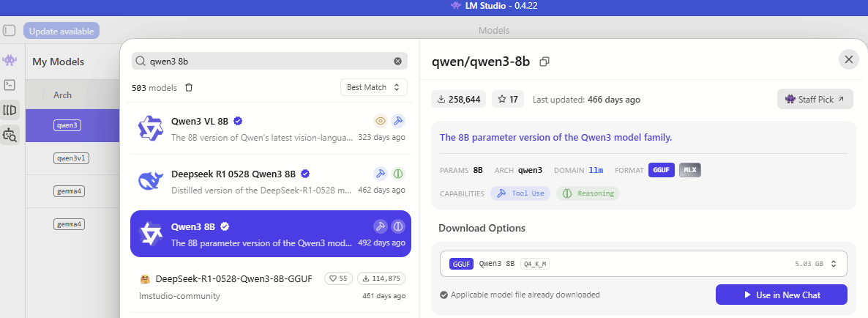Viewport: 868px width, 318px height.
Task: Select the Deepseek R1 0528 Qwen3 8B result
Action: [271, 180]
